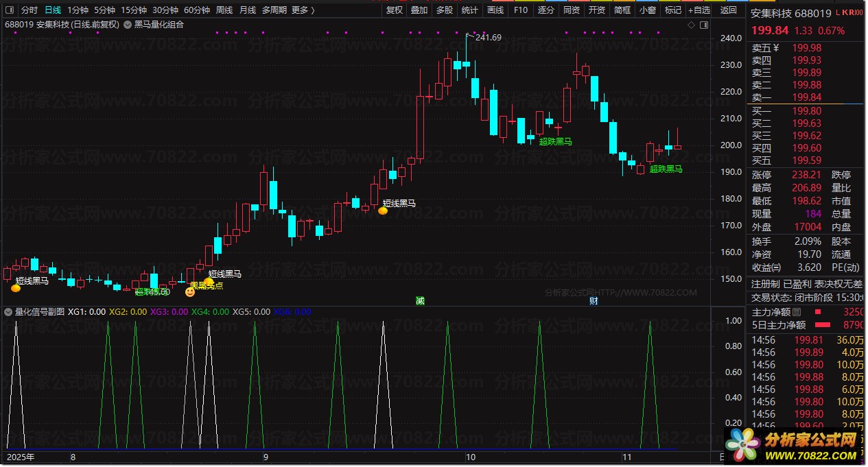Select the 月线 period tab
The width and height of the screenshot is (868, 467).
coord(248,10)
